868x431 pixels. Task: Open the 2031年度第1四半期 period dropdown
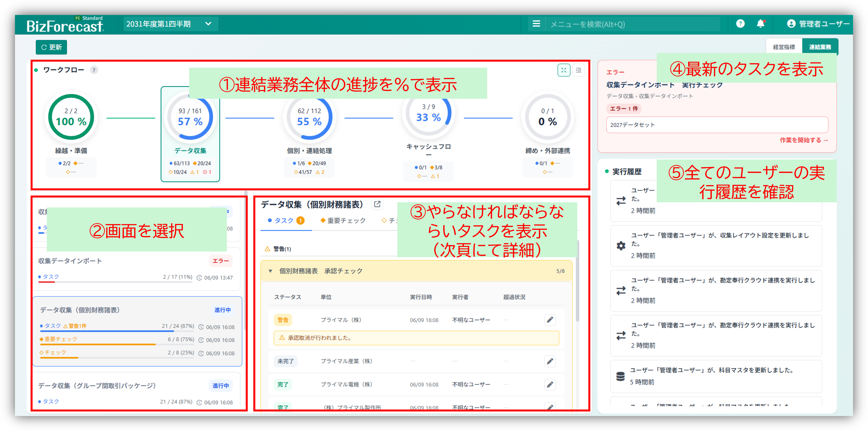click(x=170, y=24)
